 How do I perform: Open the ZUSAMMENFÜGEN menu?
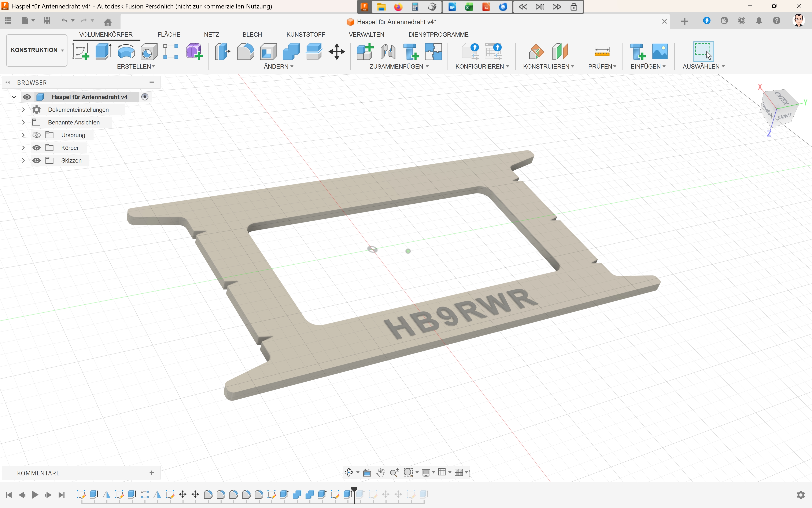pos(399,66)
